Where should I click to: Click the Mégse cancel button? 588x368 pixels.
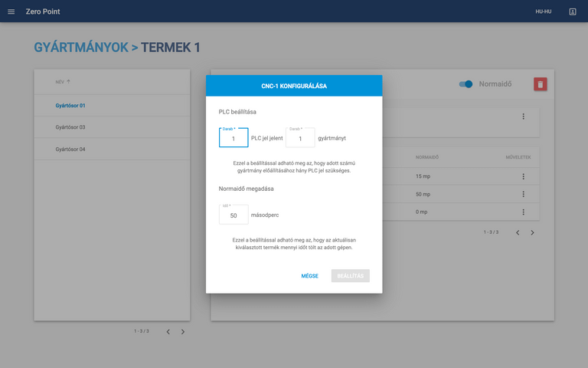(309, 276)
